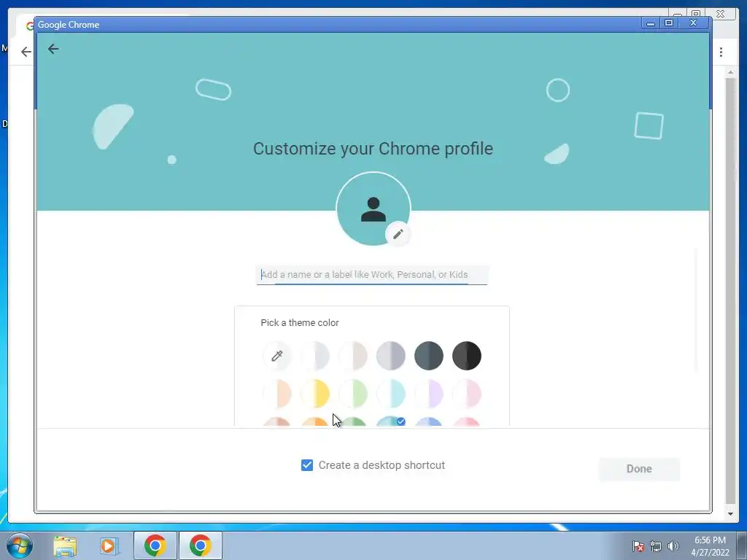Viewport: 747px width, 560px height.
Task: Click the scrollbar down arrow
Action: (730, 514)
